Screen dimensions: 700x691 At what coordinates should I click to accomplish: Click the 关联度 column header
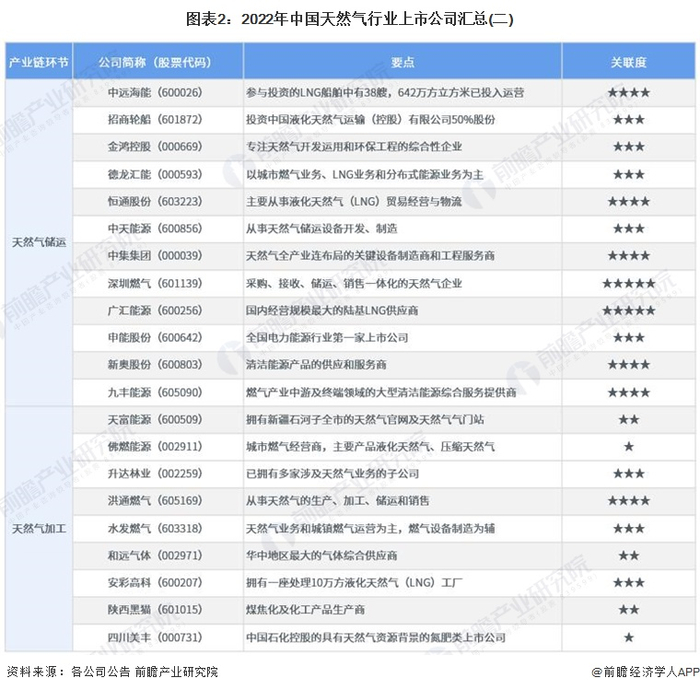pyautogui.click(x=629, y=62)
